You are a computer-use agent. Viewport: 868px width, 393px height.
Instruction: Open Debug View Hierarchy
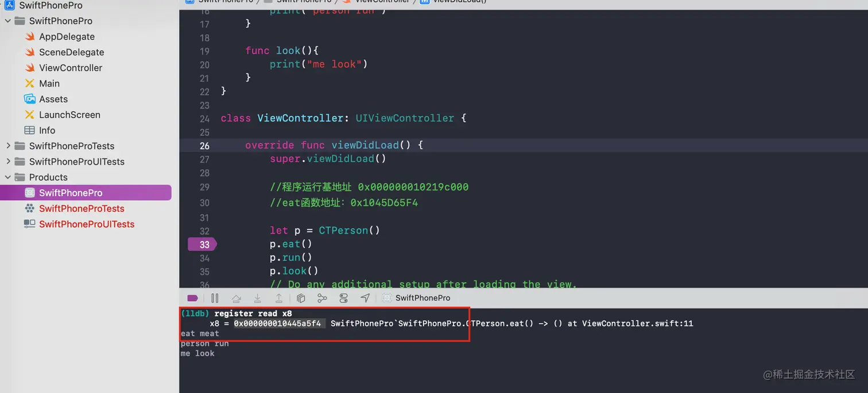click(301, 298)
